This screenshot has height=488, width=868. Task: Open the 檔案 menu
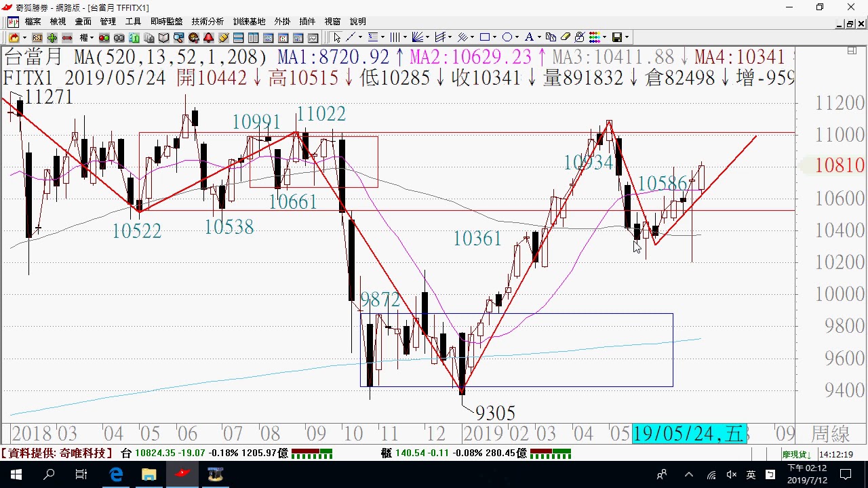(33, 22)
